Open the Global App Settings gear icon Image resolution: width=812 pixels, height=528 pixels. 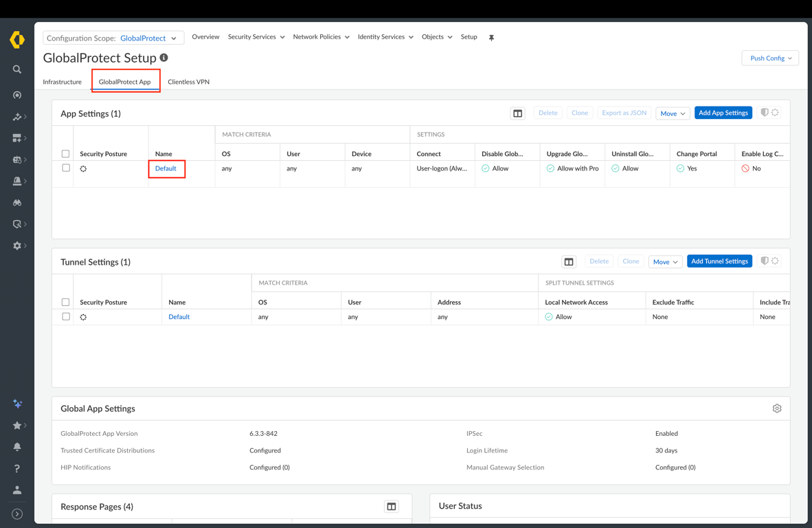click(x=777, y=408)
